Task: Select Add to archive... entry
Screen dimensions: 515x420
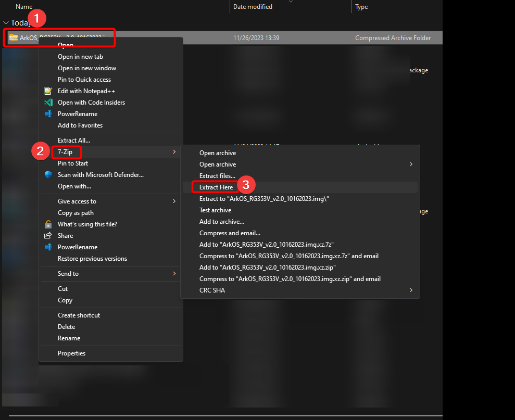Action: (x=221, y=222)
